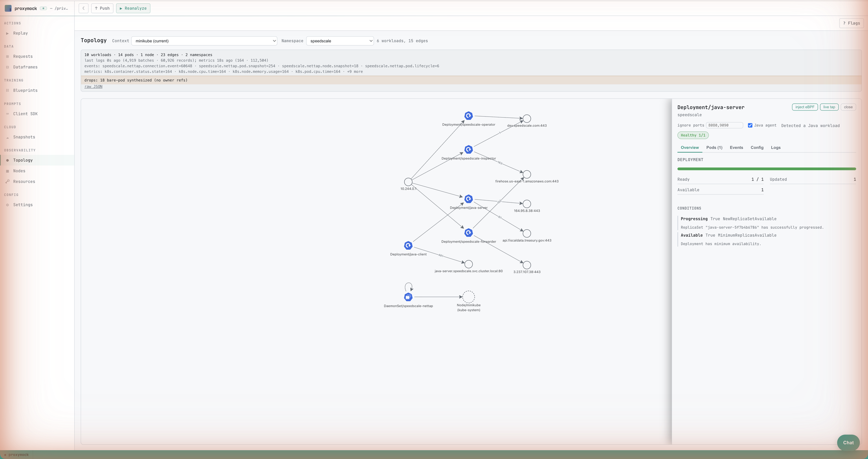Toggle the status pill next to proxymock
The width and height of the screenshot is (868, 459).
coord(43,8)
